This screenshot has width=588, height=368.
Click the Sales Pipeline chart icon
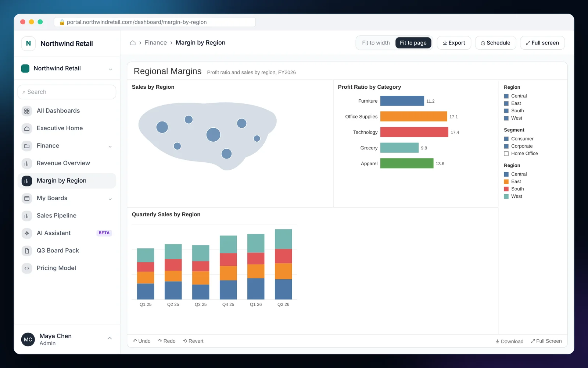pyautogui.click(x=27, y=216)
